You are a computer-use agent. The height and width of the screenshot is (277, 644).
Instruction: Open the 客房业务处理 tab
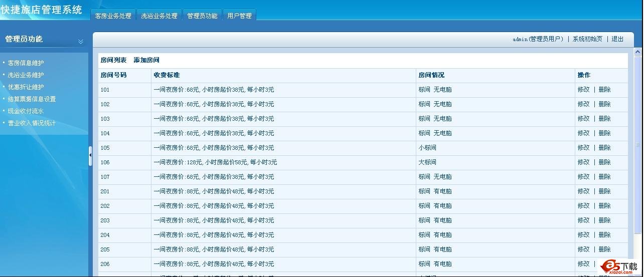click(113, 16)
